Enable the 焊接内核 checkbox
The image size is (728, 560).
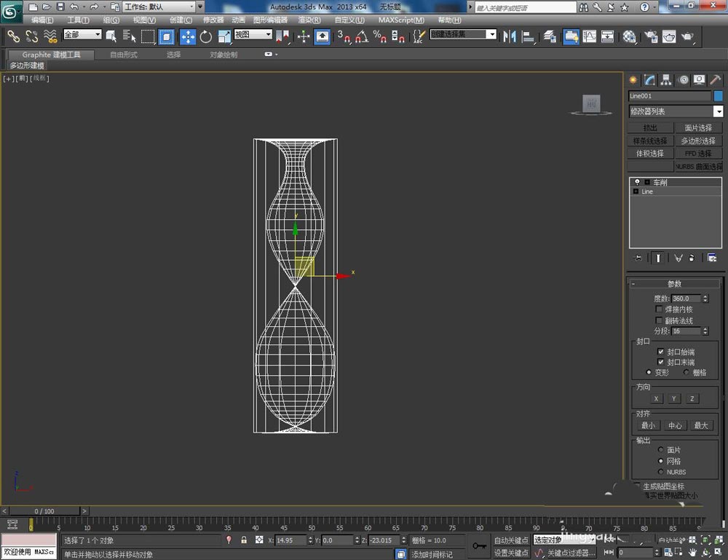point(660,309)
